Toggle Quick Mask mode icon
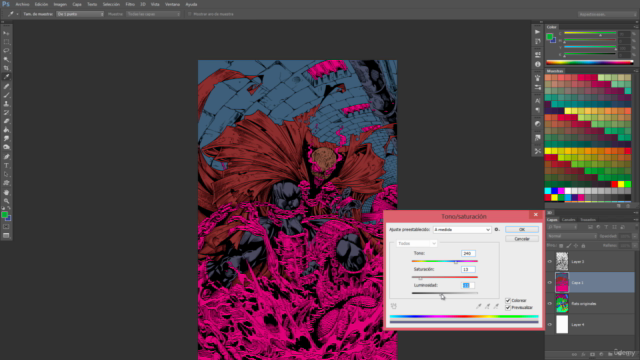Viewport: 640px width, 360px height. point(6,227)
